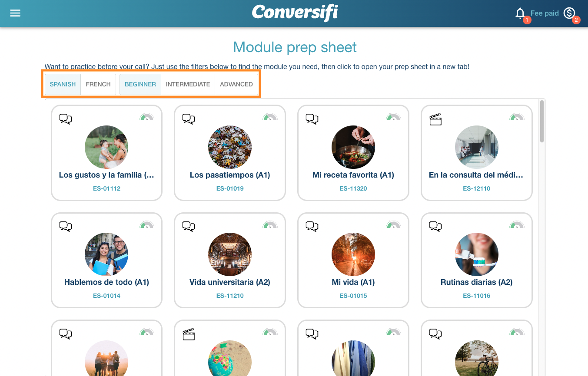Select the Spanish language filter
This screenshot has height=376, width=588.
tap(63, 84)
